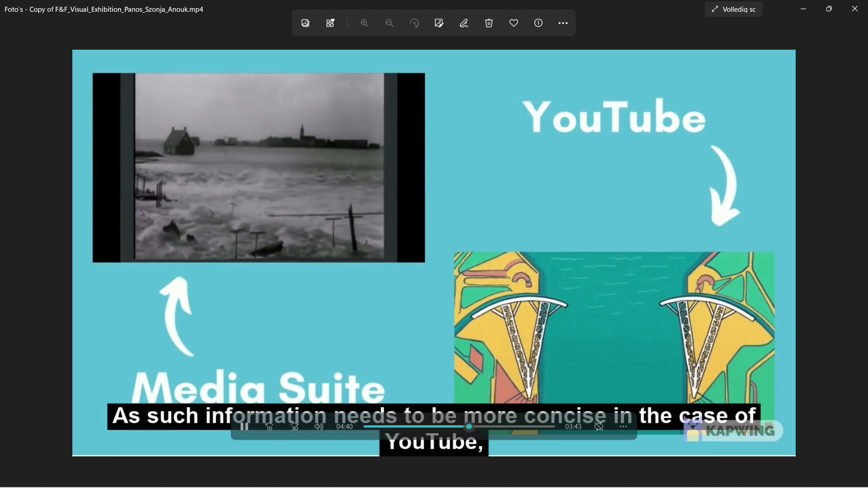Pause the video playback
The height and width of the screenshot is (488, 868).
244,427
